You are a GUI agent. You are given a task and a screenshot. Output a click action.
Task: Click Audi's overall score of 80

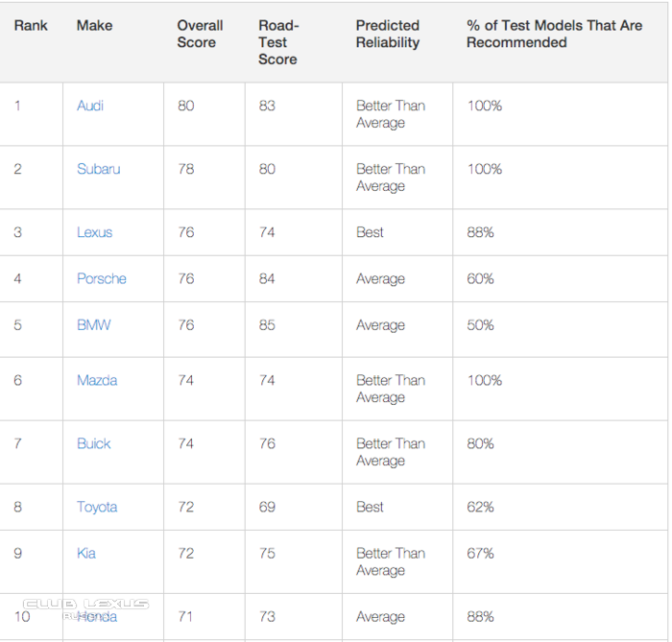(x=186, y=106)
